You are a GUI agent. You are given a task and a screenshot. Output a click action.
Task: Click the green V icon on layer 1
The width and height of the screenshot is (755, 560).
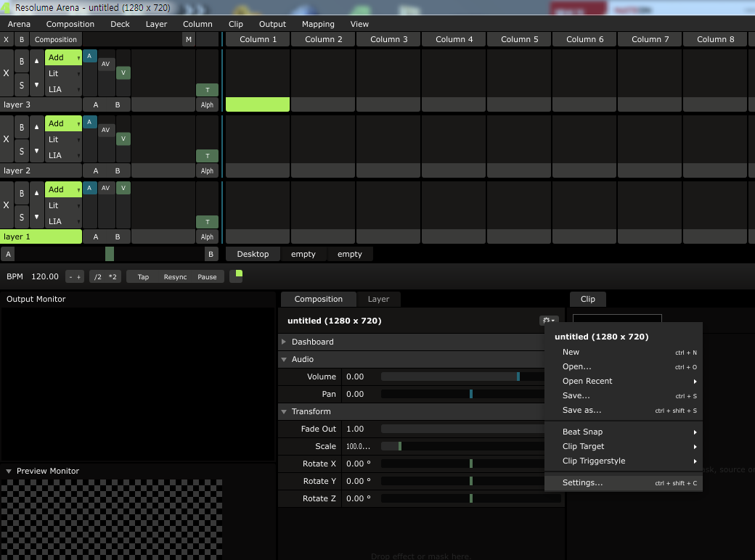click(x=123, y=188)
